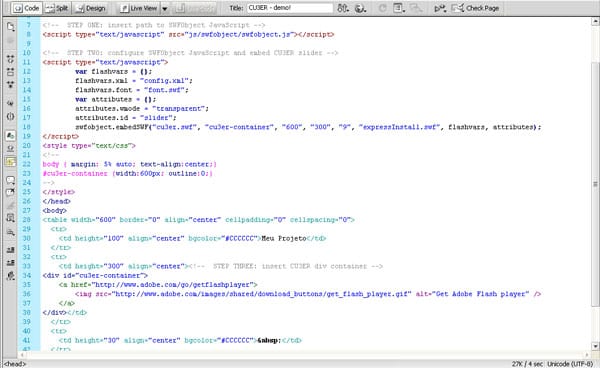Viewport: 600px width, 368px height.
Task: Expand the Live View options arrow
Action: [165, 8]
